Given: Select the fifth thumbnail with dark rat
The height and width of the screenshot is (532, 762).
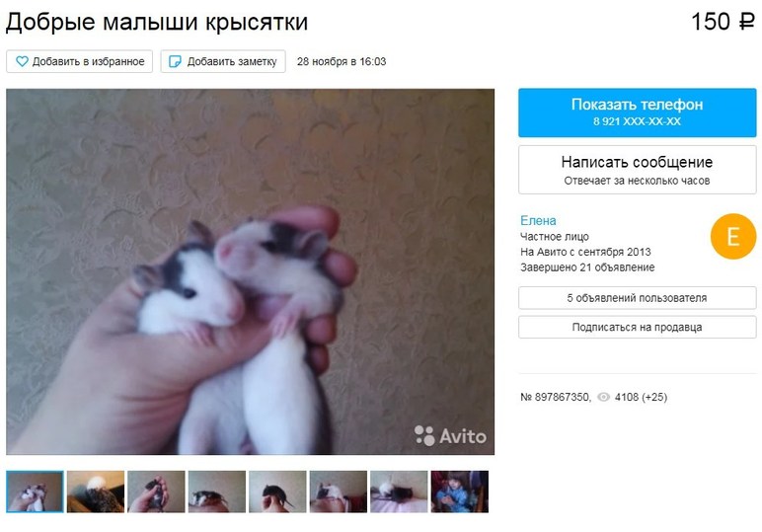Looking at the screenshot, I should tap(277, 492).
